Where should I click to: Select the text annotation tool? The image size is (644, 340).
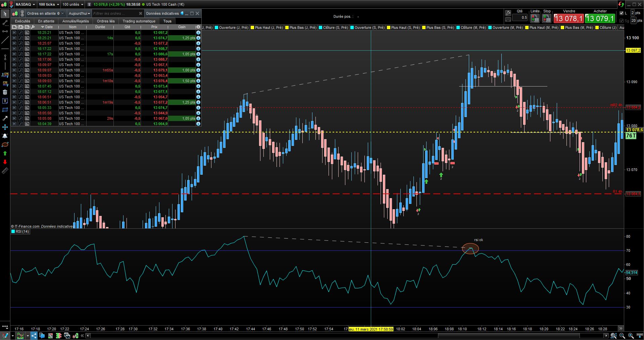(x=5, y=101)
